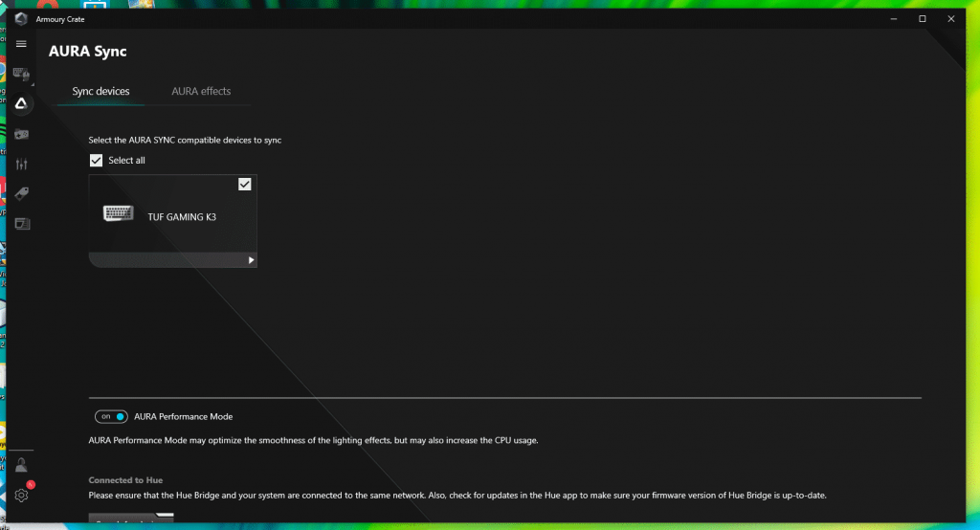
Task: Toggle the Select all checkbox
Action: point(96,161)
